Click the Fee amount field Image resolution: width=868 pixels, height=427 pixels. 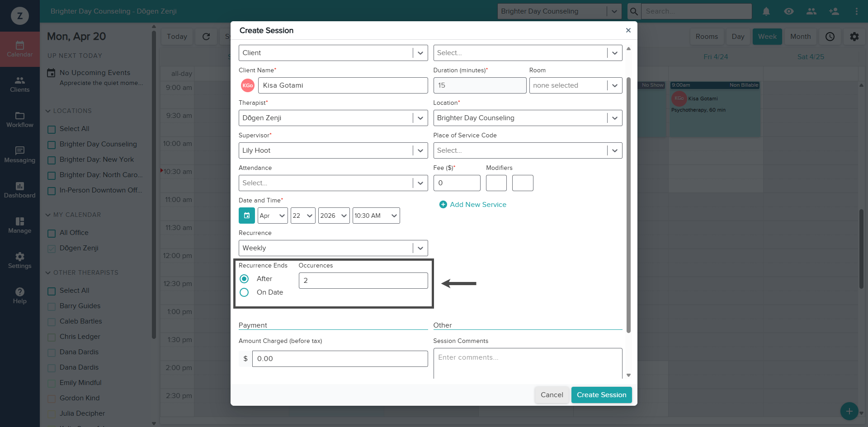pyautogui.click(x=457, y=183)
